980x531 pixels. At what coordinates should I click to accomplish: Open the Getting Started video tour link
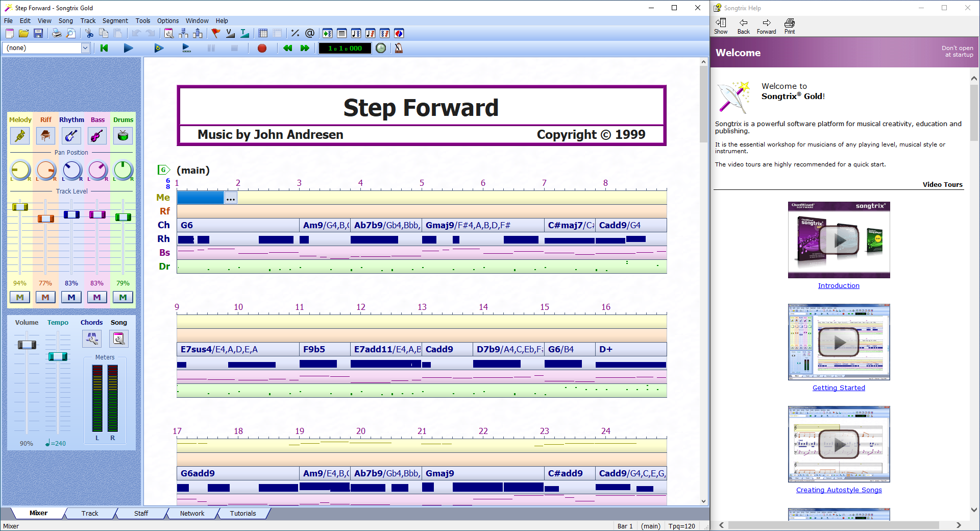tap(839, 388)
